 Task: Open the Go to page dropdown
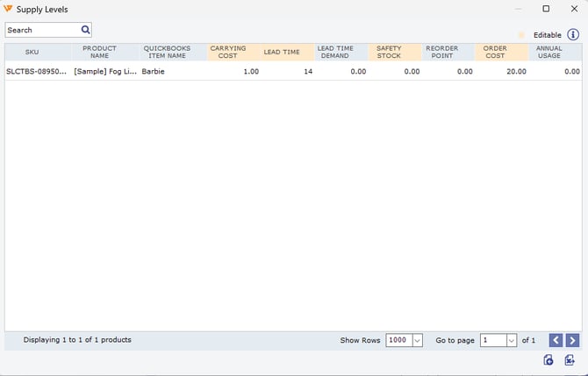[x=512, y=340]
